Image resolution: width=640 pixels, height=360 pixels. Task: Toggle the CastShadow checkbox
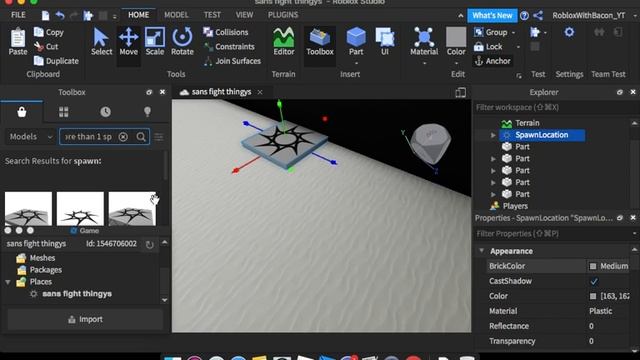(x=594, y=281)
